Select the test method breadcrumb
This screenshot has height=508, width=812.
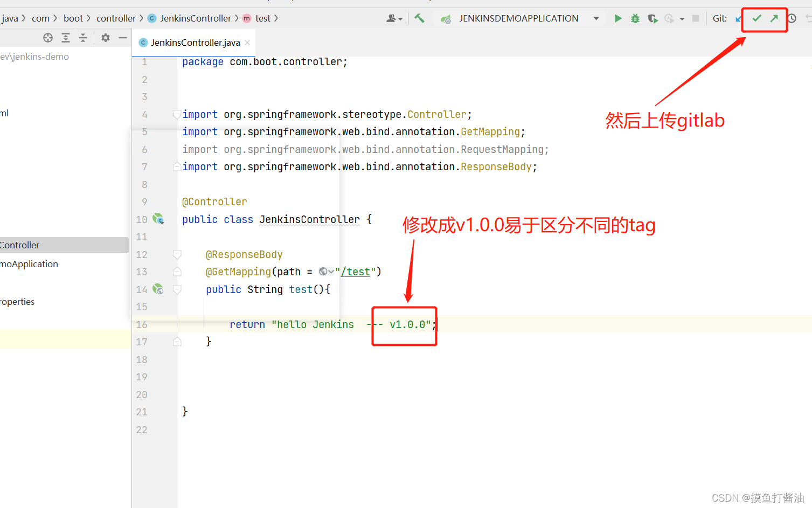[263, 18]
